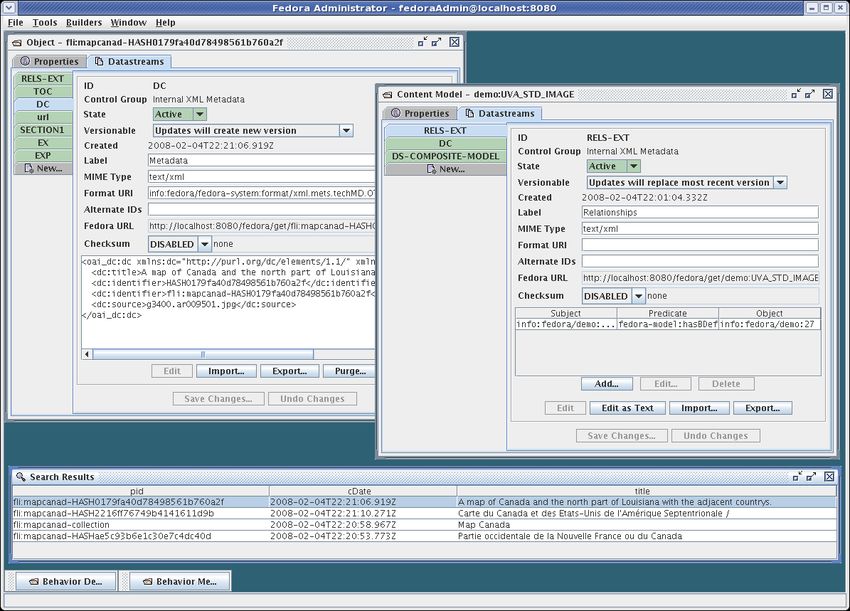Image resolution: width=850 pixels, height=611 pixels.
Task: Open Checksum dropdown in Object window
Action: pos(204,245)
